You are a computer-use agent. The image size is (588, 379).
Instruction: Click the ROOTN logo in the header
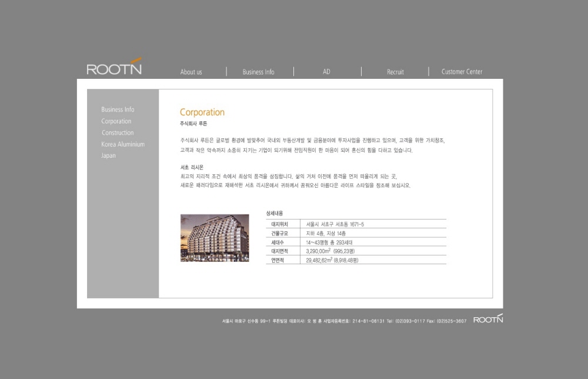pyautogui.click(x=114, y=68)
